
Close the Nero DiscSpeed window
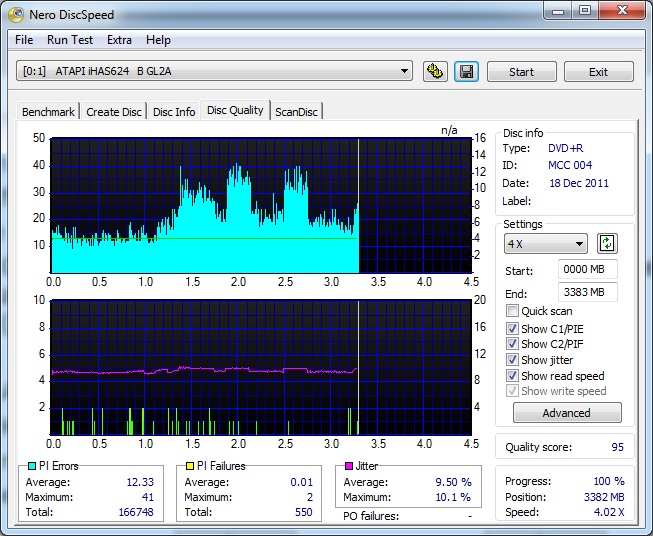[x=622, y=11]
